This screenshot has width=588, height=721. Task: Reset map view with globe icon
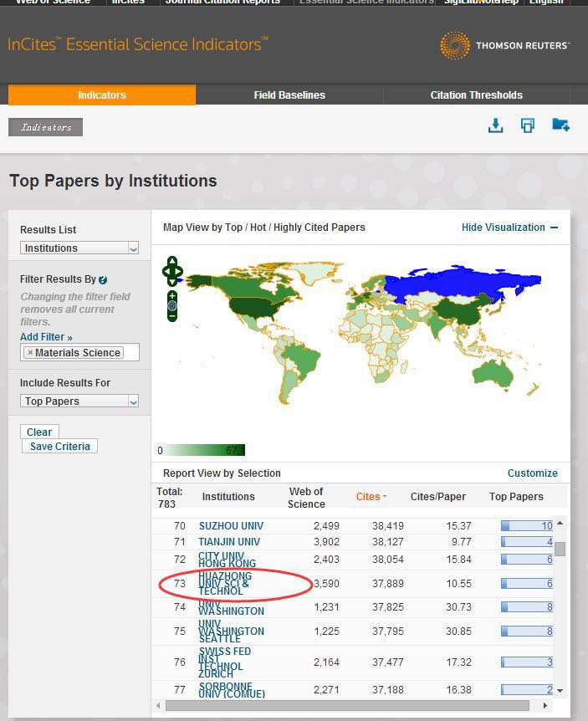tap(172, 305)
